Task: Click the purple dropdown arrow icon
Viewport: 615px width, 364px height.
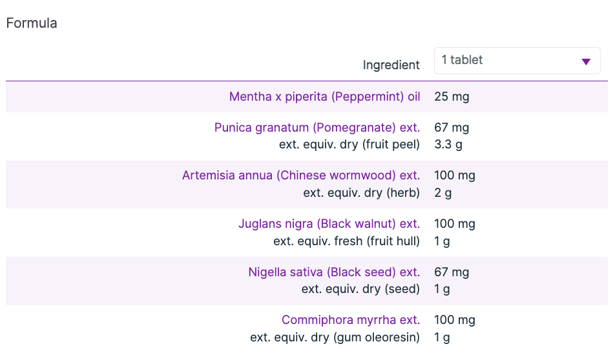Action: point(586,61)
